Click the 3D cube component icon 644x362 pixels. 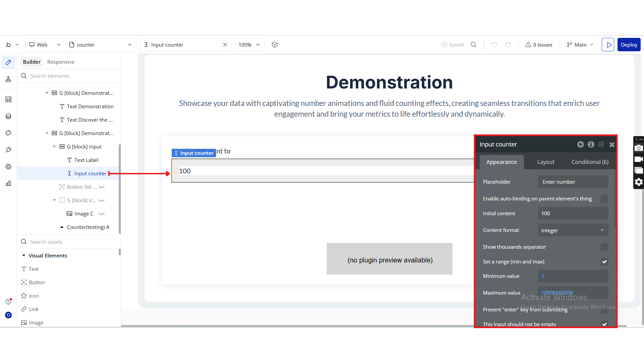275,45
